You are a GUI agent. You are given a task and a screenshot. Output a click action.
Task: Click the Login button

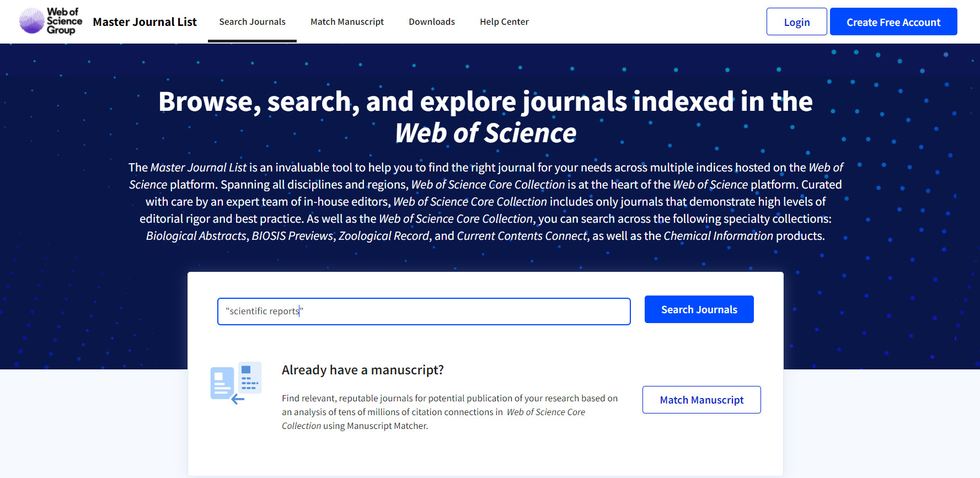click(797, 22)
